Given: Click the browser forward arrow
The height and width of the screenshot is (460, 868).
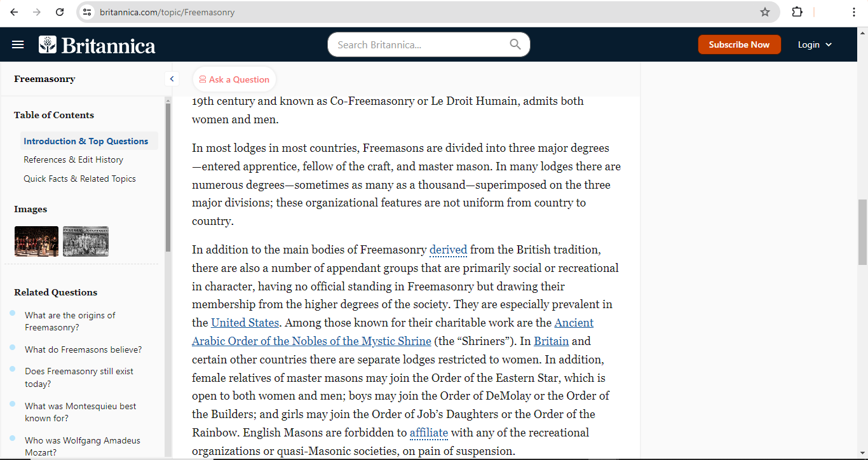Looking at the screenshot, I should [37, 12].
